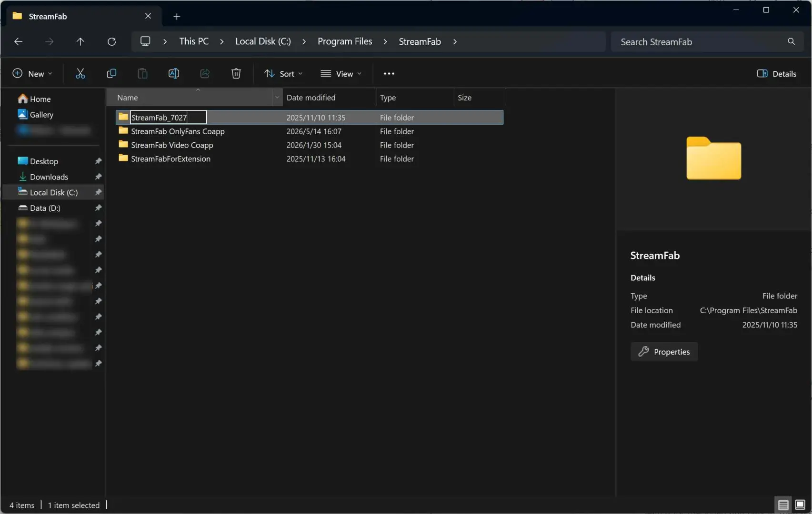Screen dimensions: 812x514
Task: Switch to details list view icon in status bar
Action: click(x=783, y=504)
